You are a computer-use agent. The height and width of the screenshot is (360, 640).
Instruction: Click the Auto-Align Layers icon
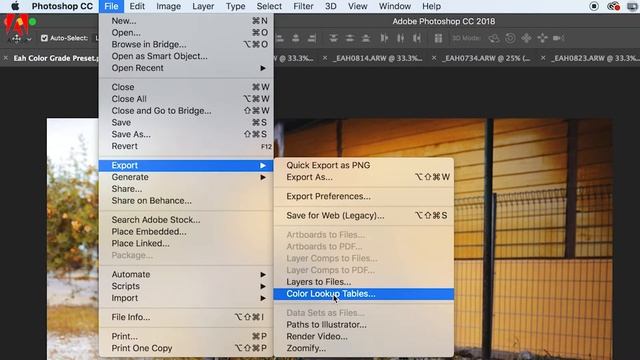coord(438,38)
